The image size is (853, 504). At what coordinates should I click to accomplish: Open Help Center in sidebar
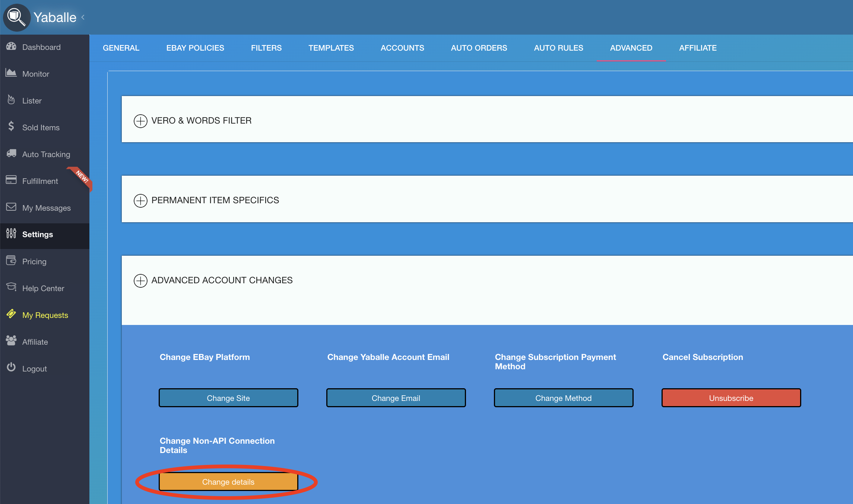pos(43,288)
